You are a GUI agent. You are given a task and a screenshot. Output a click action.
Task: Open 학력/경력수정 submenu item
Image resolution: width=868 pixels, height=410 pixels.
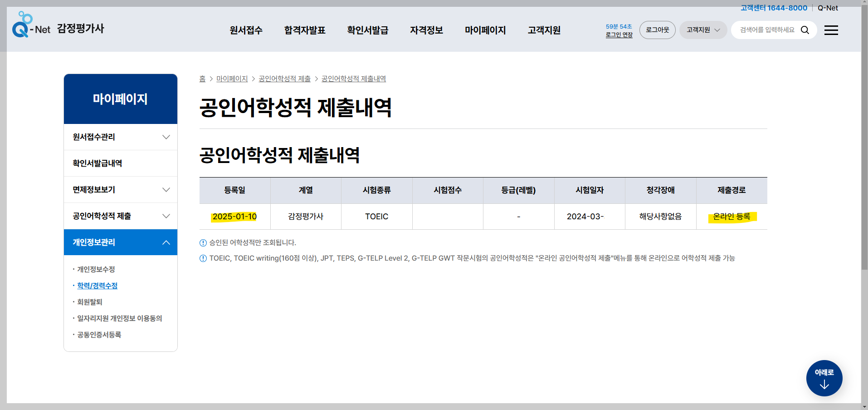click(x=98, y=286)
